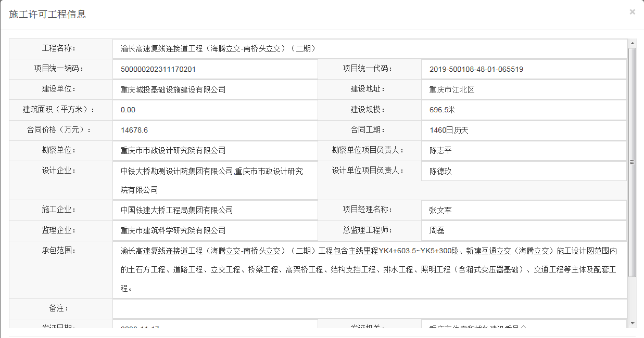Screen dimensions: 644x338
Task: Click the 合同工期 label
Action: tap(368, 129)
